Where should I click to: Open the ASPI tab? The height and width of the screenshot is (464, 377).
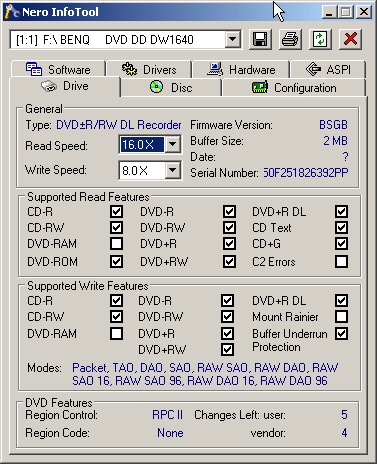328,69
